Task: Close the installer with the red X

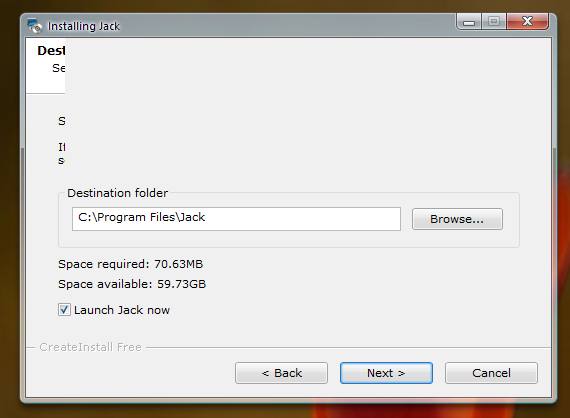Action: tap(527, 21)
